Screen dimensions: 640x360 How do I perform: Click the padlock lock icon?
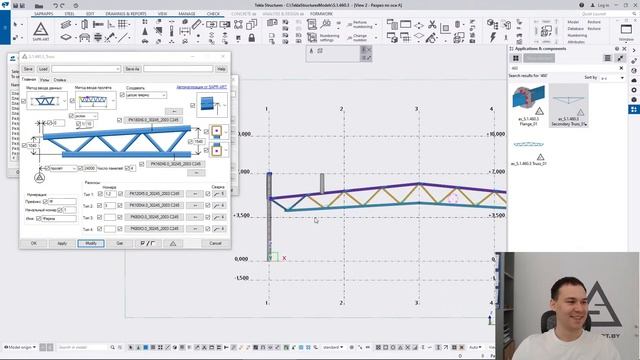click(x=252, y=38)
